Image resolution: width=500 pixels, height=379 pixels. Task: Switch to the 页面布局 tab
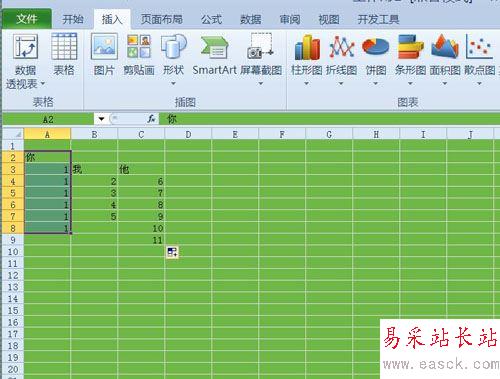tap(162, 19)
